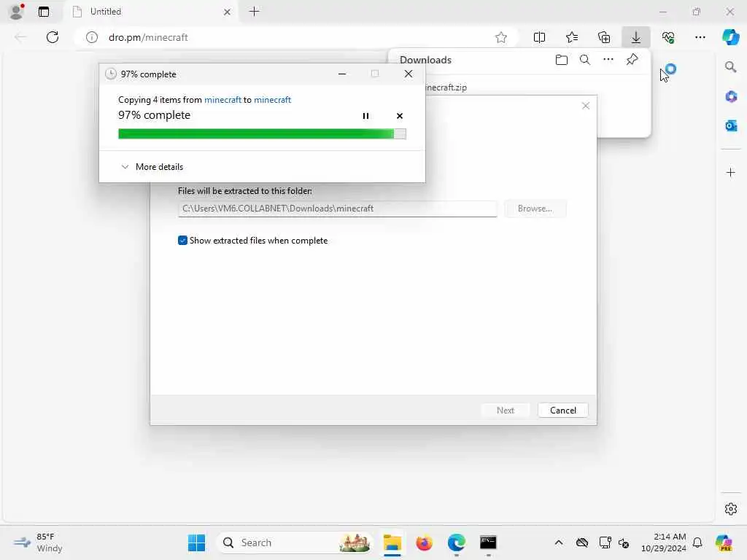The height and width of the screenshot is (560, 747).
Task: Click the page Refresh icon
Action: [53, 37]
